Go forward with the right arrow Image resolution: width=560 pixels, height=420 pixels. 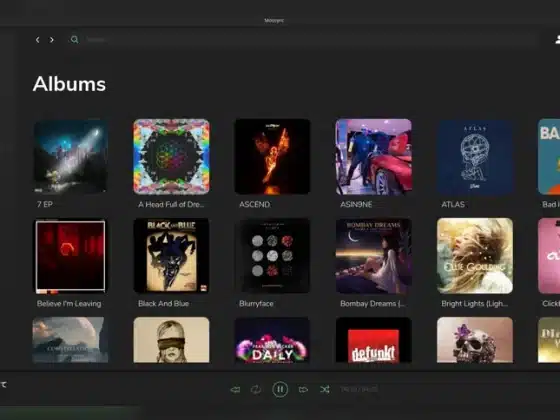(51, 40)
